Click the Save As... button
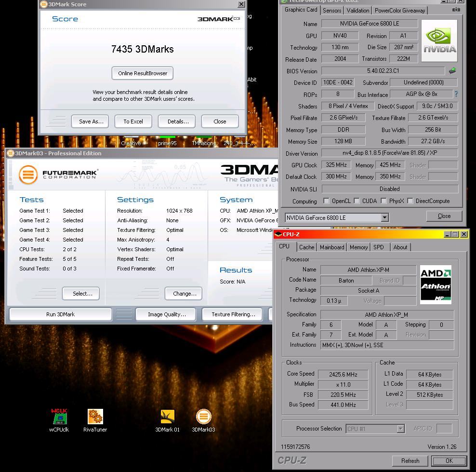Screen dimensions: 476x472 pyautogui.click(x=90, y=121)
